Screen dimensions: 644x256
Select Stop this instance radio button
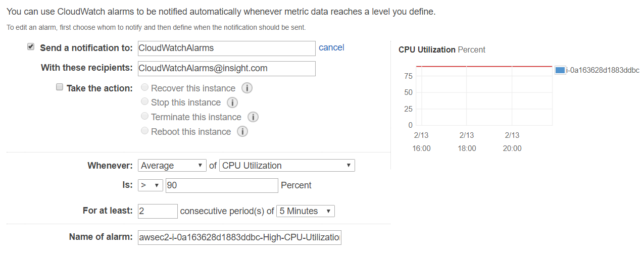[145, 102]
